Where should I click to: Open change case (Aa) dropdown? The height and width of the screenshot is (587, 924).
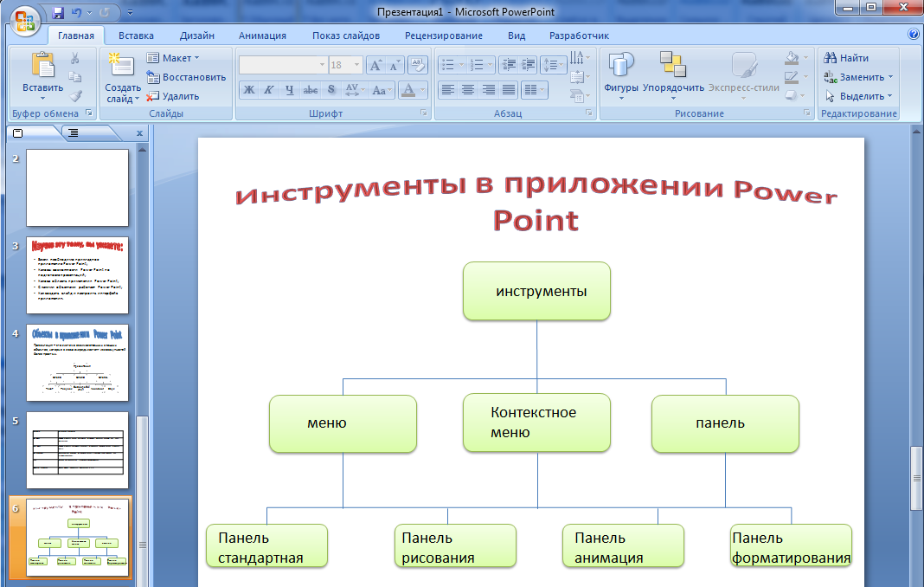pos(382,90)
